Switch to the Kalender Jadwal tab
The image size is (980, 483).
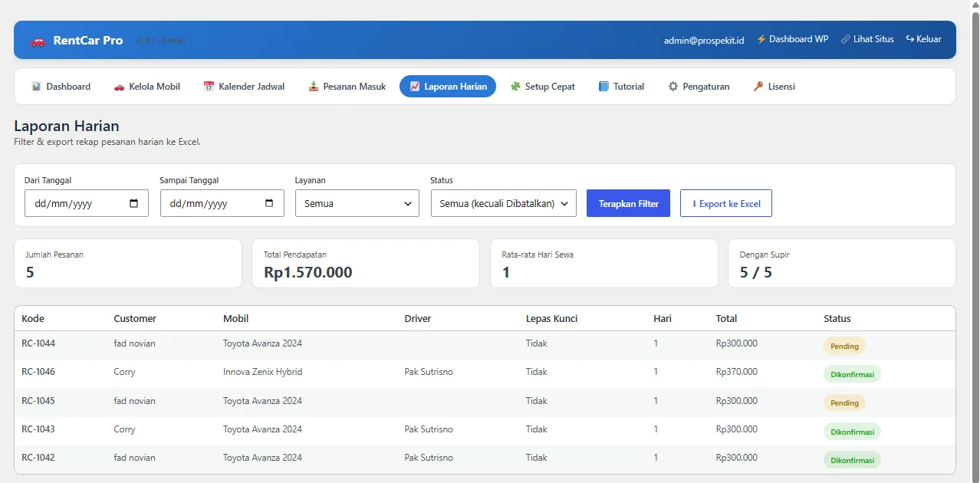coord(244,87)
